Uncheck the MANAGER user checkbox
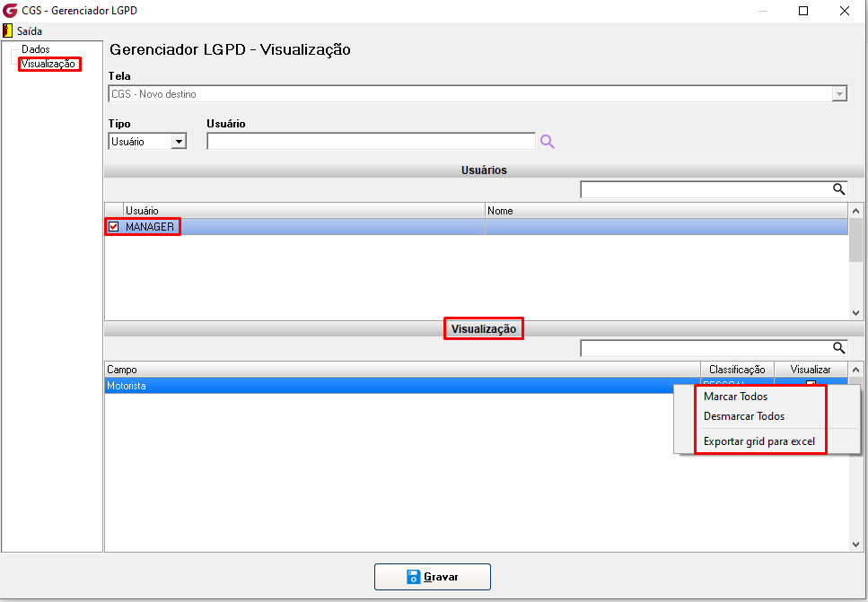This screenshot has height=602, width=868. click(x=113, y=226)
